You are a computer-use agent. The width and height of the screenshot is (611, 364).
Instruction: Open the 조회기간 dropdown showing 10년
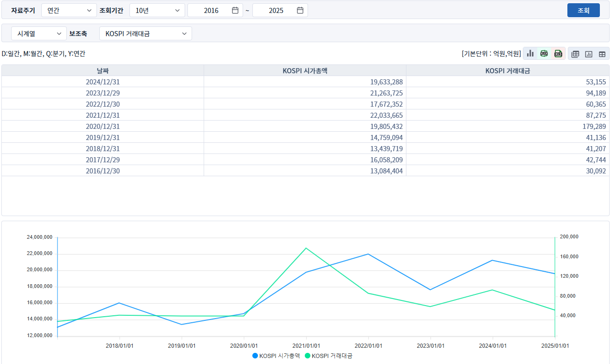(157, 10)
